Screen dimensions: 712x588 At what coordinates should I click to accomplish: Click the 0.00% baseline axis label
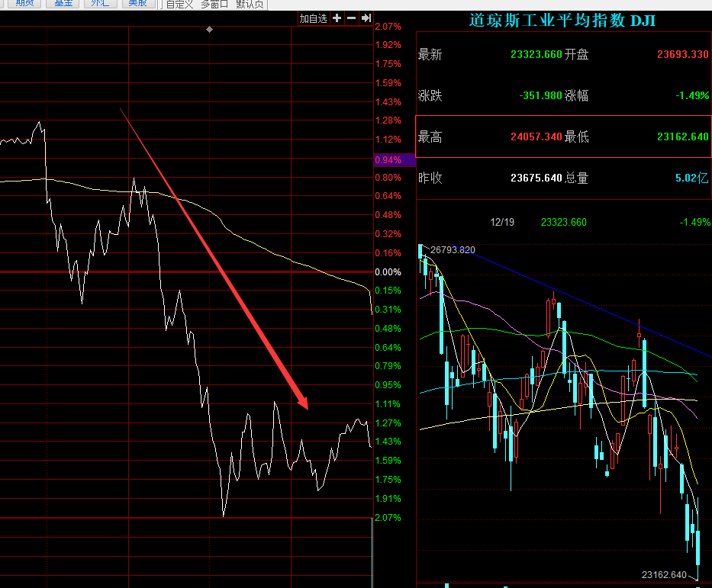click(x=388, y=272)
